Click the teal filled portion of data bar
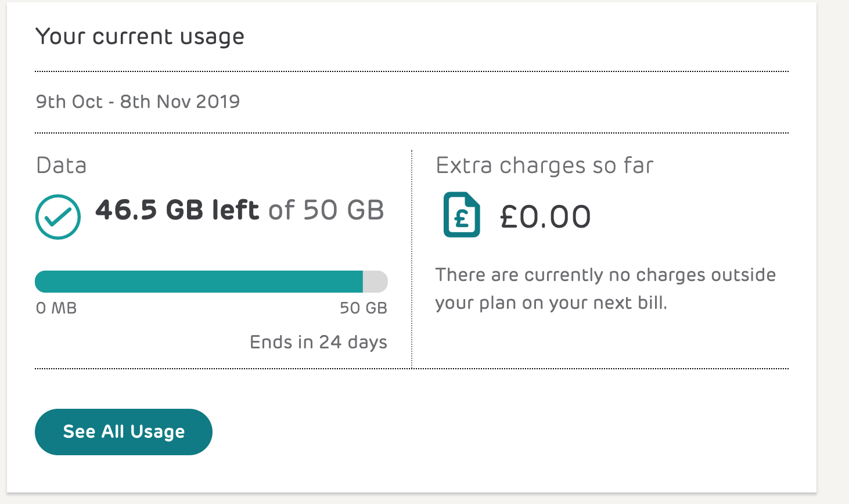The image size is (849, 504). tap(199, 282)
